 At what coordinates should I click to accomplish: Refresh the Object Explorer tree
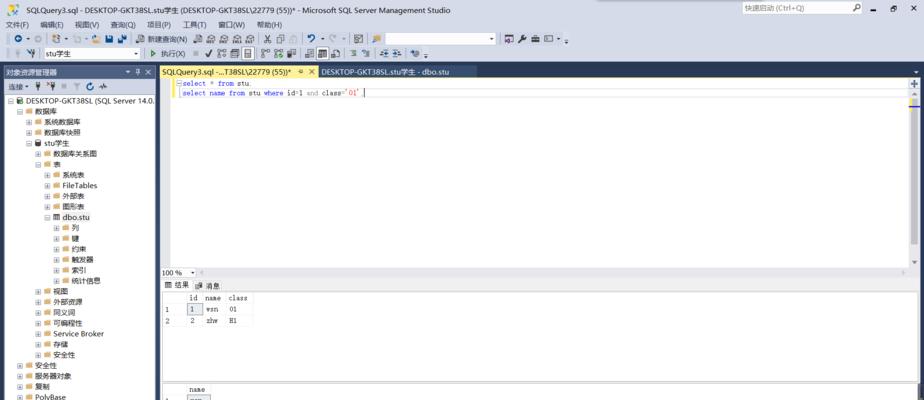tap(90, 87)
